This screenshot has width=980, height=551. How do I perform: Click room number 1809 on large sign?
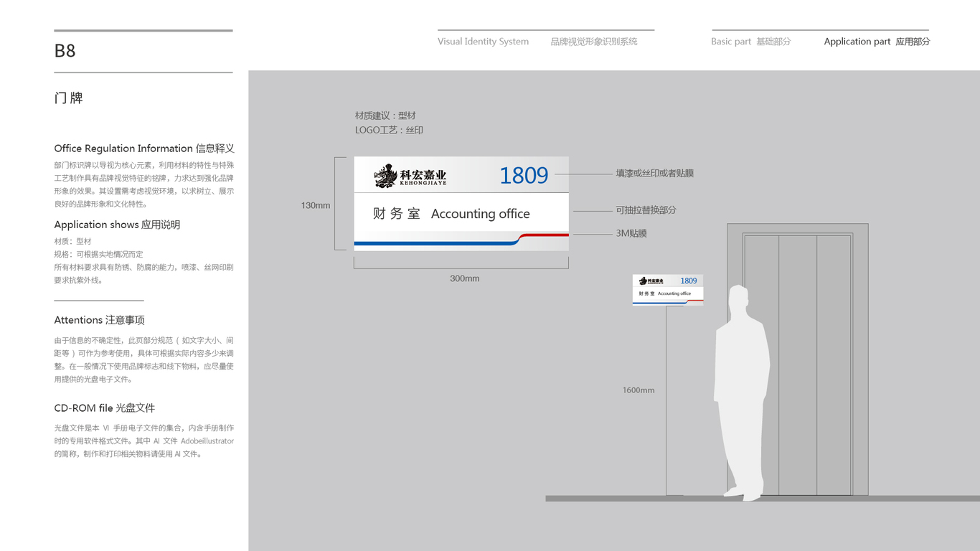(524, 176)
